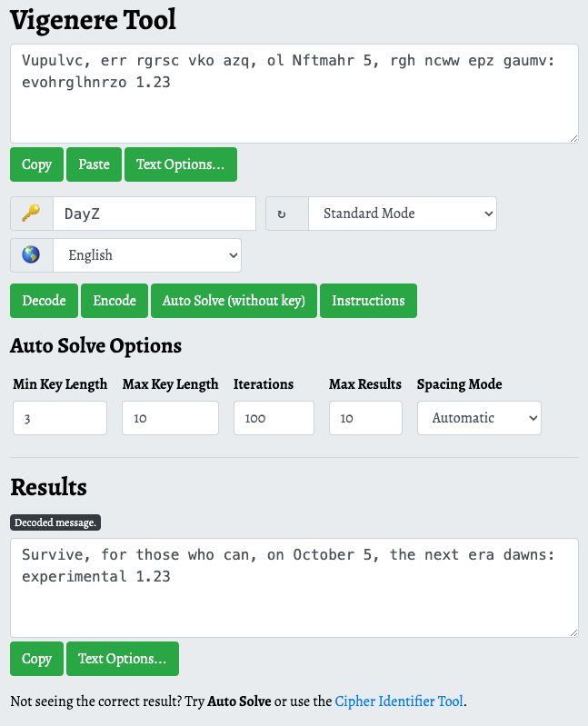Focus the DayZ key input field
Screen dimensions: 588x726
click(154, 214)
